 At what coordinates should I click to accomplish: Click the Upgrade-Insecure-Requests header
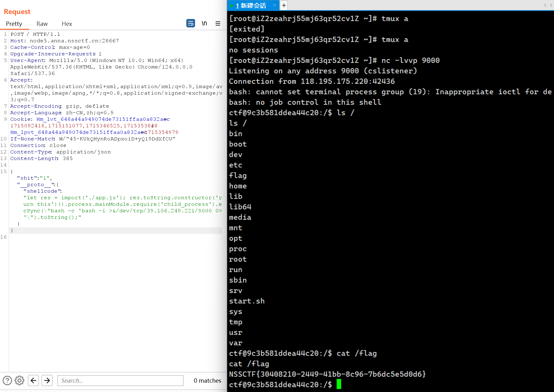[56, 54]
